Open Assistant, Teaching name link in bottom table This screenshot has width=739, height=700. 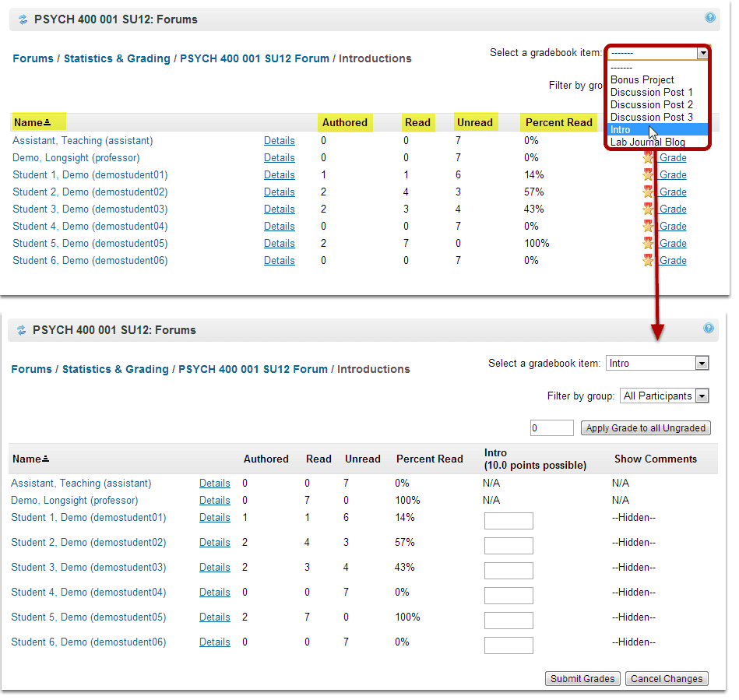pos(81,484)
